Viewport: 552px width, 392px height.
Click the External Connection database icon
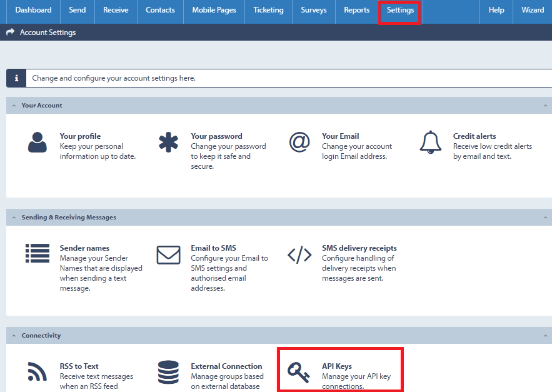click(168, 372)
